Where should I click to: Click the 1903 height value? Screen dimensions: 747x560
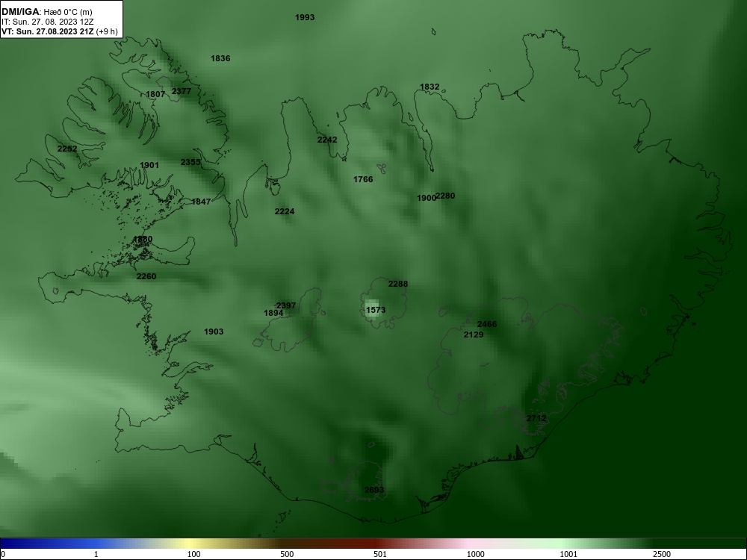coord(214,332)
